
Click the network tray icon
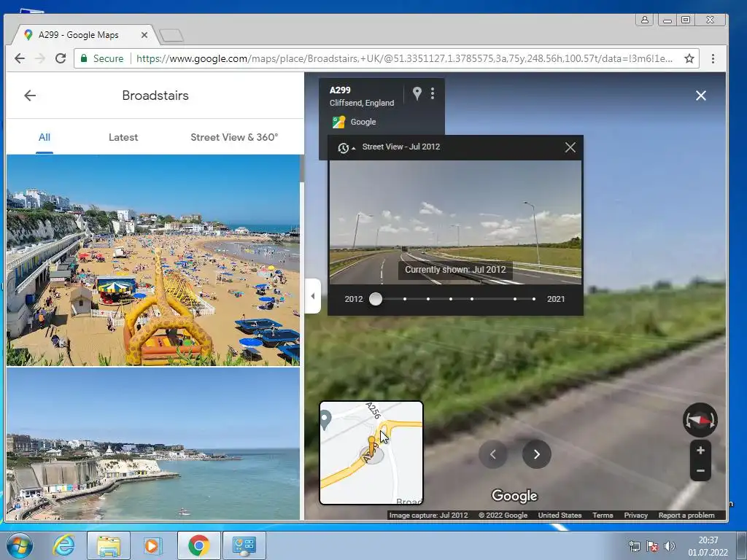pos(635,545)
